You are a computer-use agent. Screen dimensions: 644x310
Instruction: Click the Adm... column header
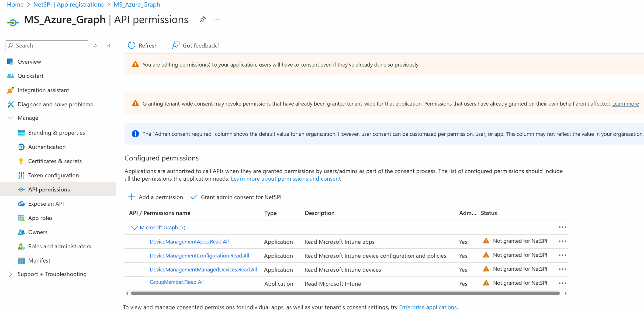tap(468, 213)
